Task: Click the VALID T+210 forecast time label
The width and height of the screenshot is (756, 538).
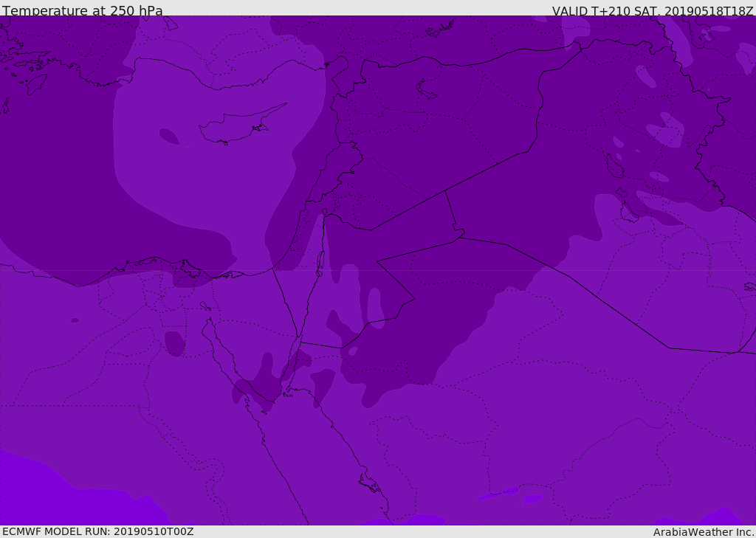Action: pyautogui.click(x=653, y=10)
